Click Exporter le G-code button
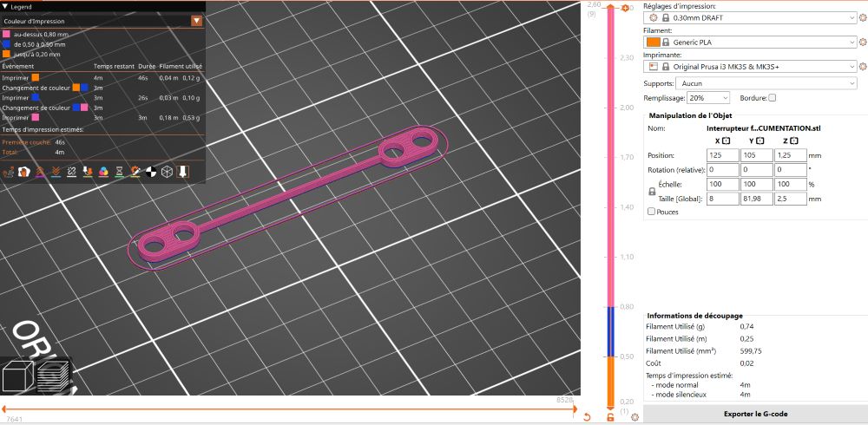The width and height of the screenshot is (868, 425). [x=755, y=414]
